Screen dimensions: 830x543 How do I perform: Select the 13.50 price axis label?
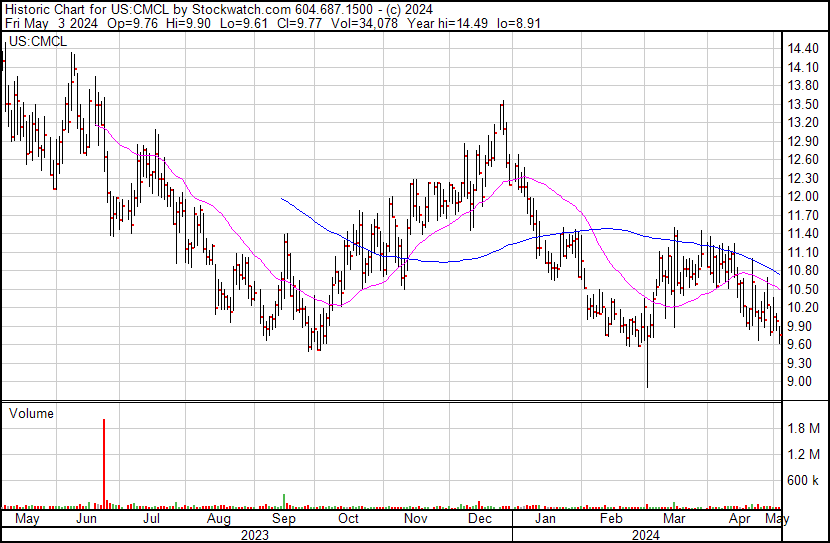click(803, 104)
